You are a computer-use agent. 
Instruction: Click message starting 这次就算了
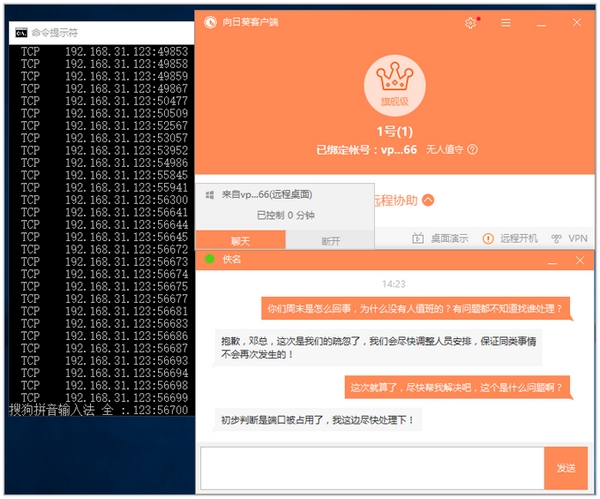(x=456, y=388)
